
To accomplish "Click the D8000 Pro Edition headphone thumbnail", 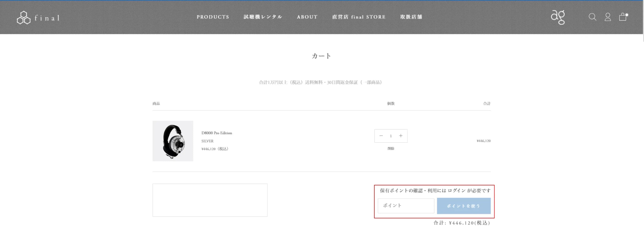I will tap(173, 141).
